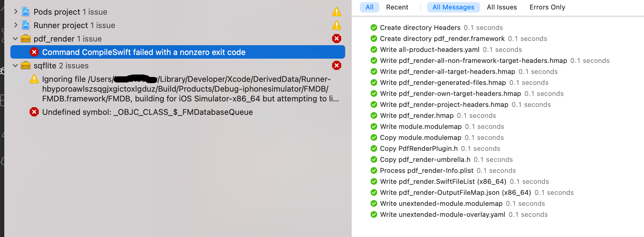This screenshot has width=644, height=237.
Task: Click the red error badge beside sqflite
Action: (337, 65)
